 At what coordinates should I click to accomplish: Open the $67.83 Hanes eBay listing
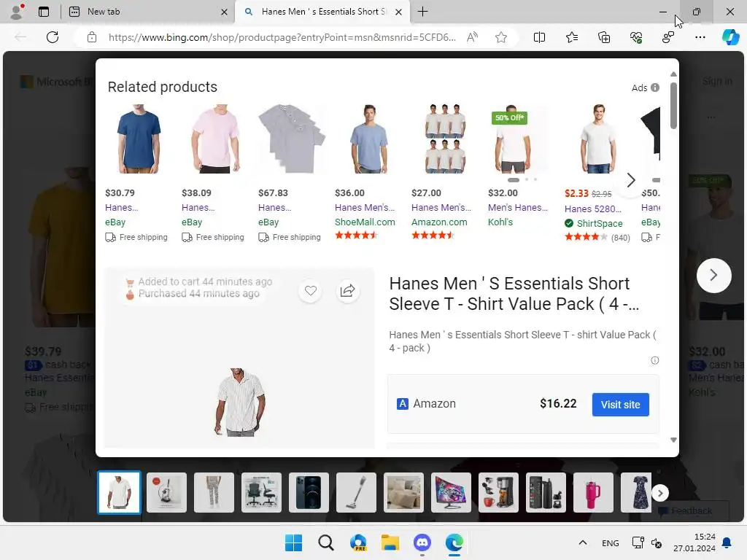coord(275,208)
